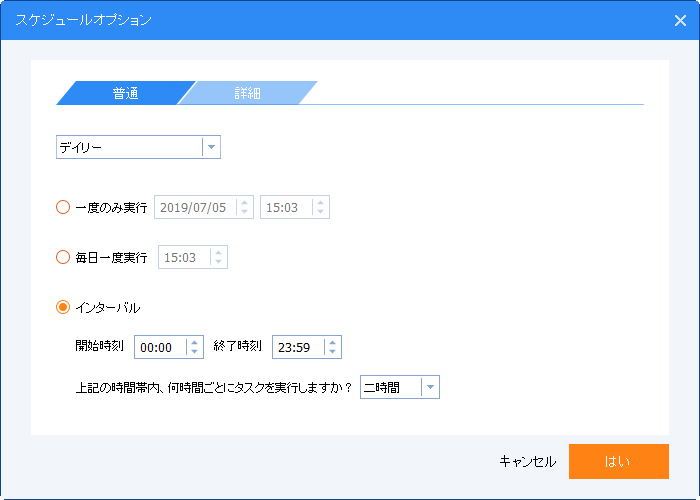Click the はい button
The height and width of the screenshot is (500, 700).
pos(618,461)
